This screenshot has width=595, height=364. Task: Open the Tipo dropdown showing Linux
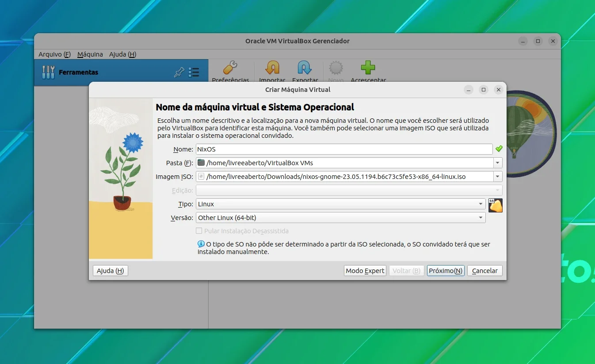pyautogui.click(x=341, y=204)
